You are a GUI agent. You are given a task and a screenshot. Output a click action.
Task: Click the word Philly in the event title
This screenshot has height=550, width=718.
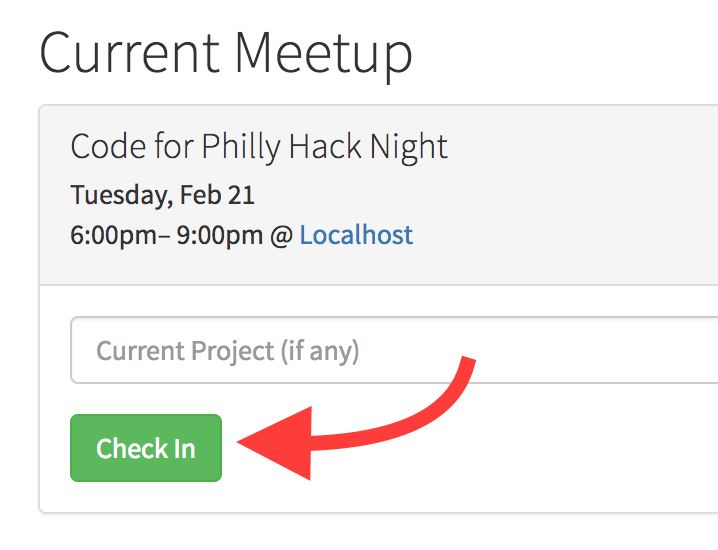click(241, 147)
